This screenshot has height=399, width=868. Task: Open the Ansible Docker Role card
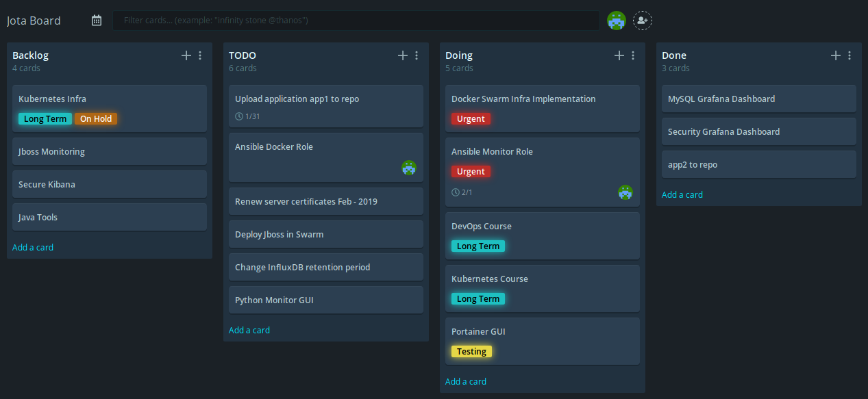[326, 157]
